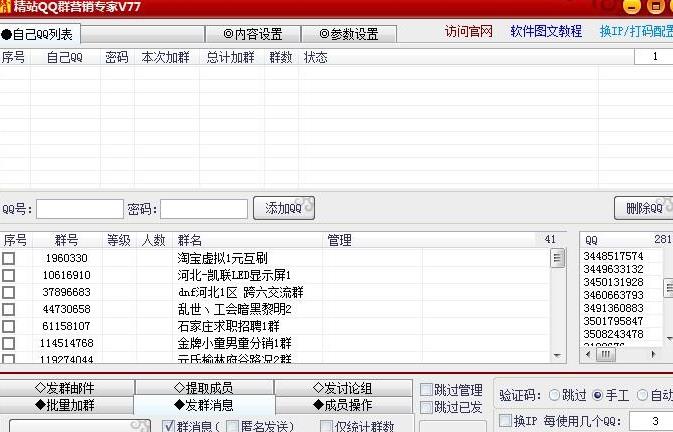Click the 自己QQ column header

(x=65, y=57)
